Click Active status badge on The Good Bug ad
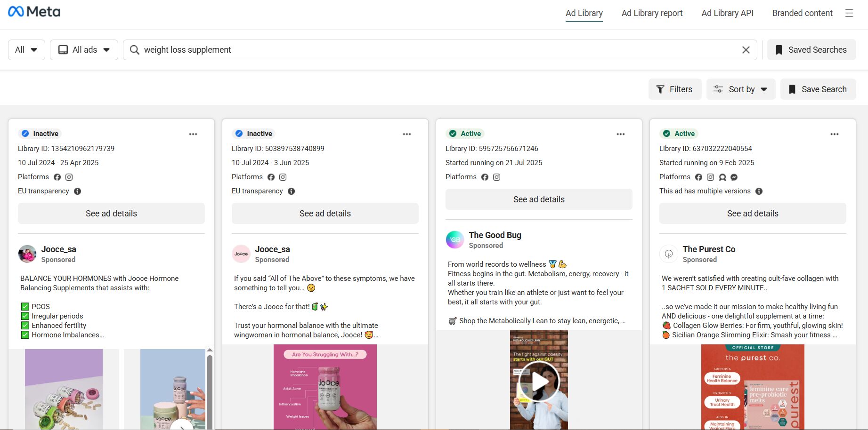Viewport: 868px width, 430px height. (465, 134)
